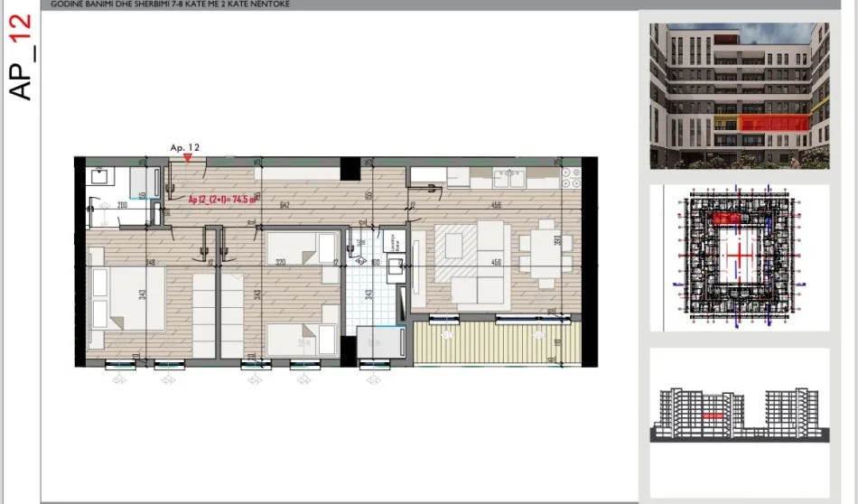Click the yellow balcony area

click(489, 345)
